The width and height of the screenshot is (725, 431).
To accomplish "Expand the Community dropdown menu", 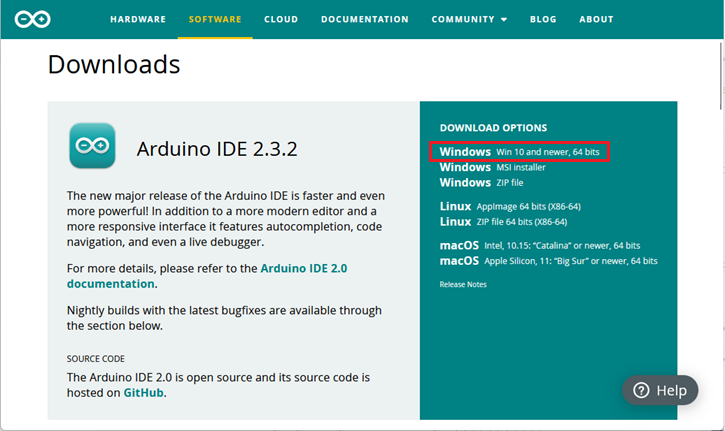I will point(469,19).
